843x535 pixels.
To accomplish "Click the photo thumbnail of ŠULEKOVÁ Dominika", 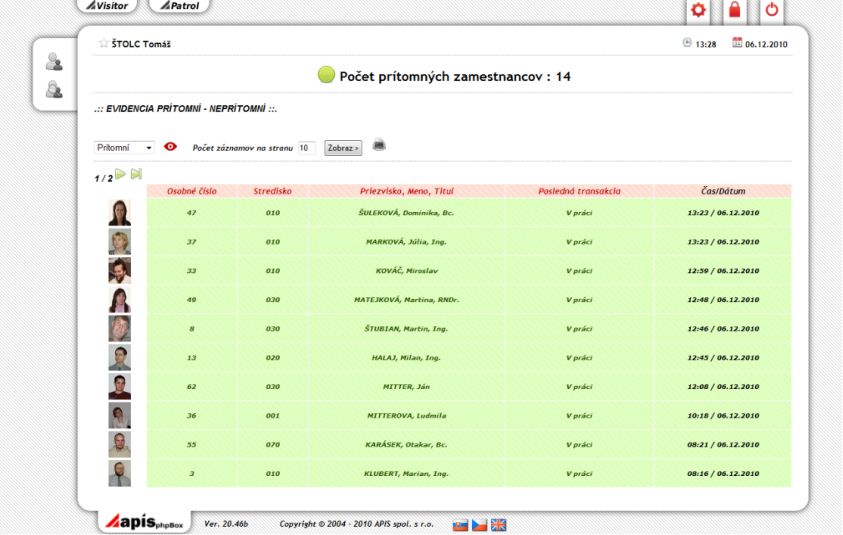I will click(x=119, y=213).
